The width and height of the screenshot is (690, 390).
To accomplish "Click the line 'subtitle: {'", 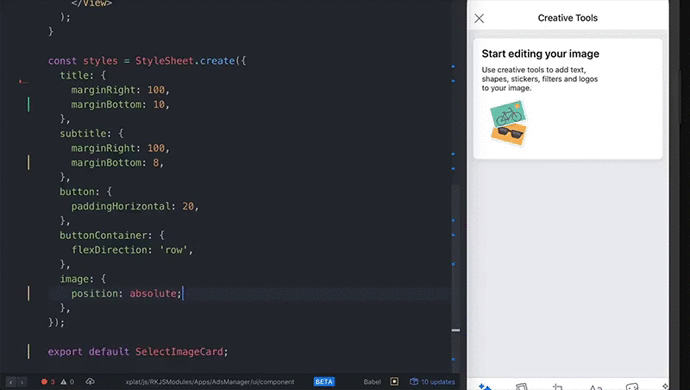I will (x=92, y=133).
